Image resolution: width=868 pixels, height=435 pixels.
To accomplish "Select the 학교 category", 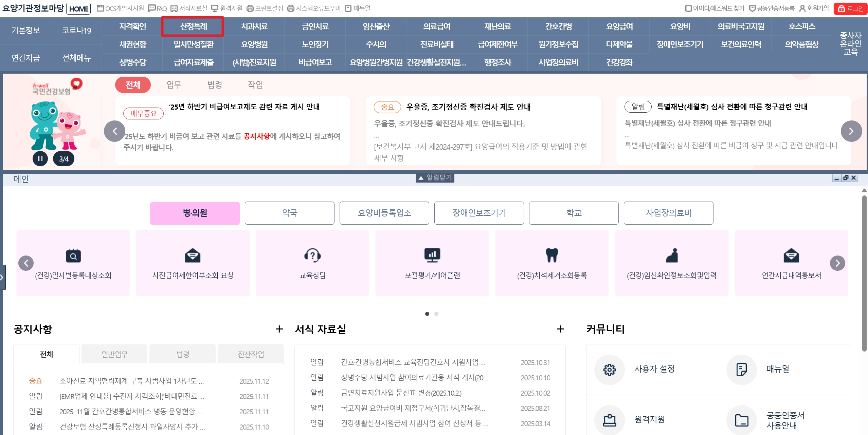I will (574, 213).
